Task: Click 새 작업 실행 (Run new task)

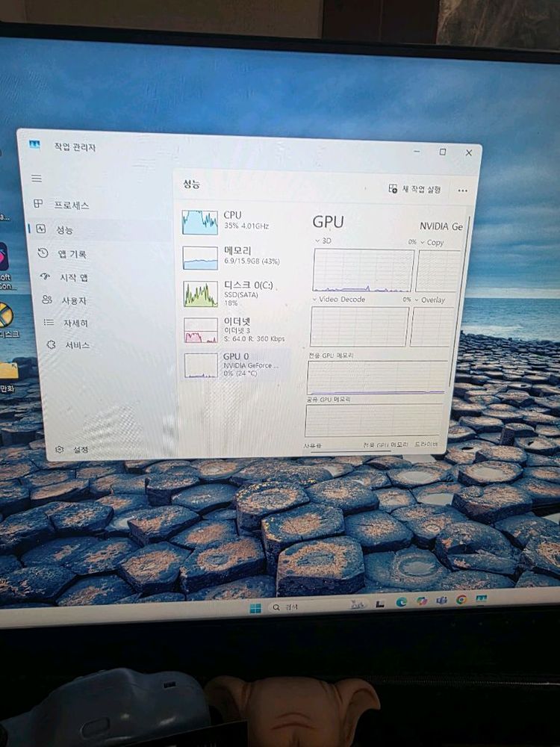Action: (415, 190)
